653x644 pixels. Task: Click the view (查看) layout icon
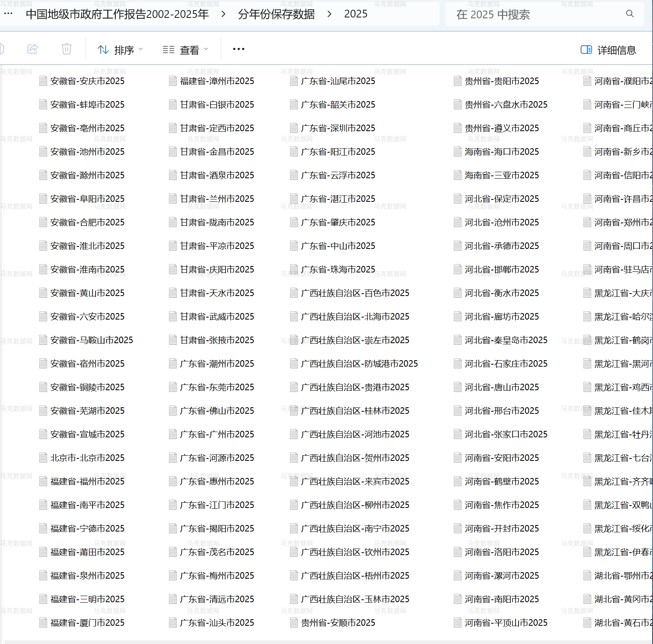[168, 49]
